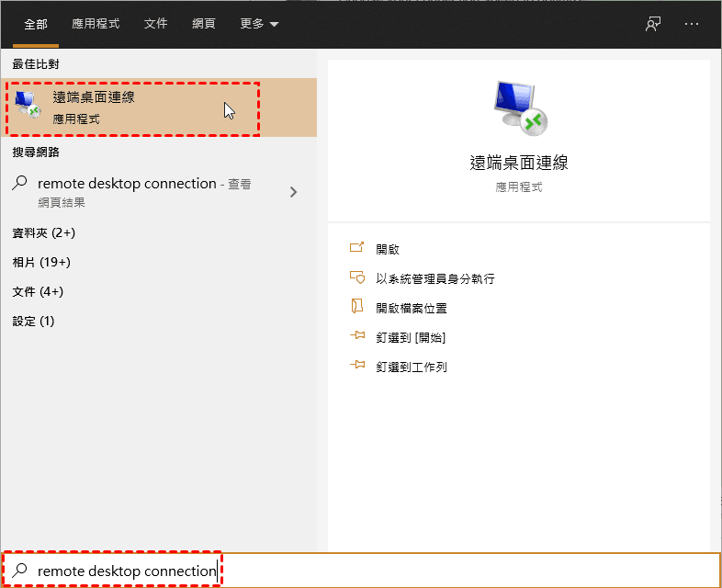Click the 最佳比對 heading
The height and width of the screenshot is (588, 722).
(36, 64)
